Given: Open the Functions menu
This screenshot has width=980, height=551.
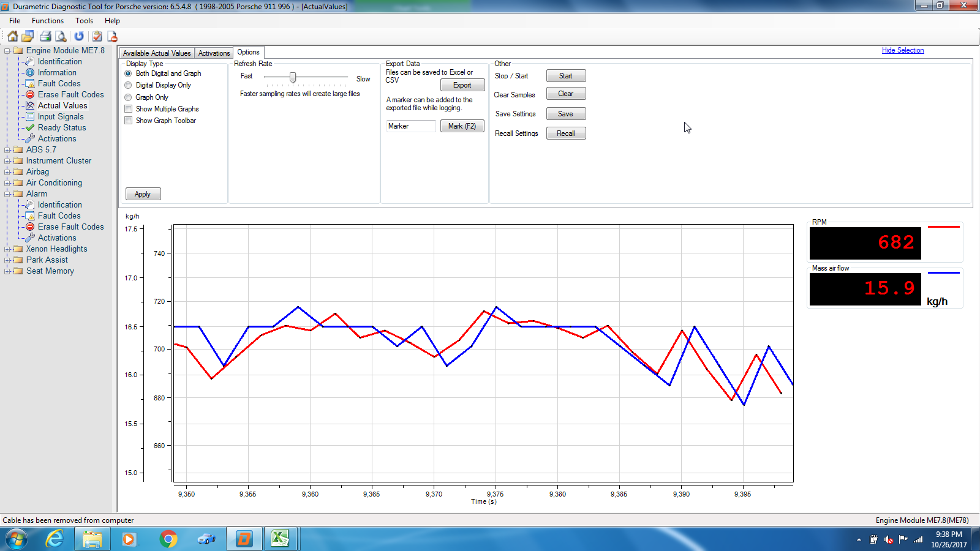Looking at the screenshot, I should pos(48,21).
